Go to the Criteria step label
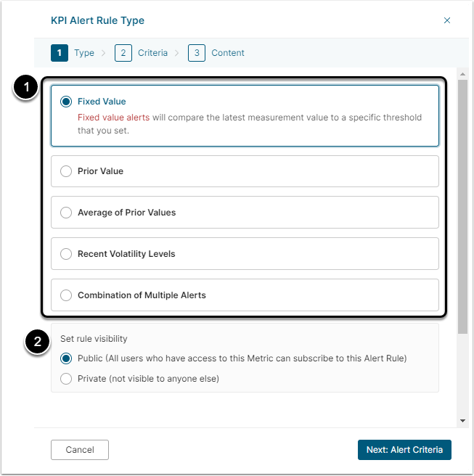Viewport: 474px width, 476px height. pos(152,53)
